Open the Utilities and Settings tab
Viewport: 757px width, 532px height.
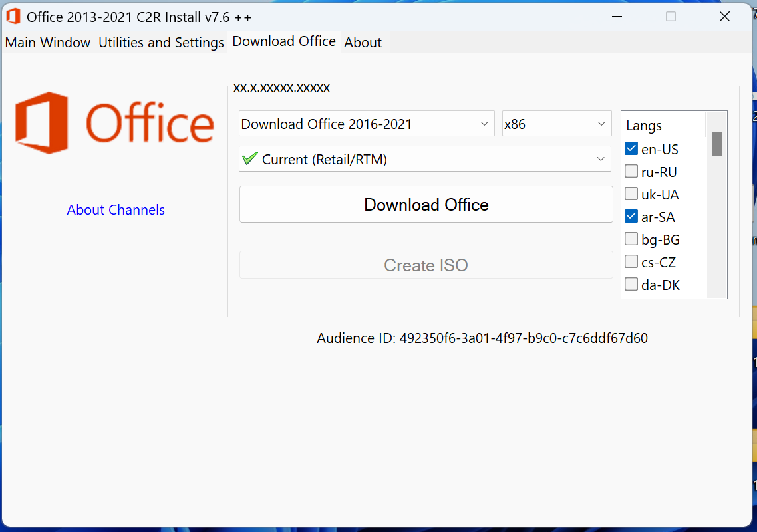(161, 43)
